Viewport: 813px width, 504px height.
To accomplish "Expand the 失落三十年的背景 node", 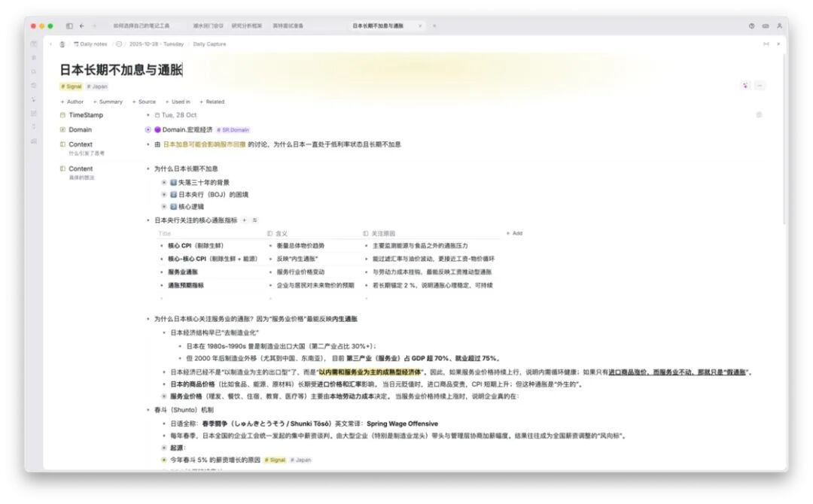I will [x=164, y=182].
